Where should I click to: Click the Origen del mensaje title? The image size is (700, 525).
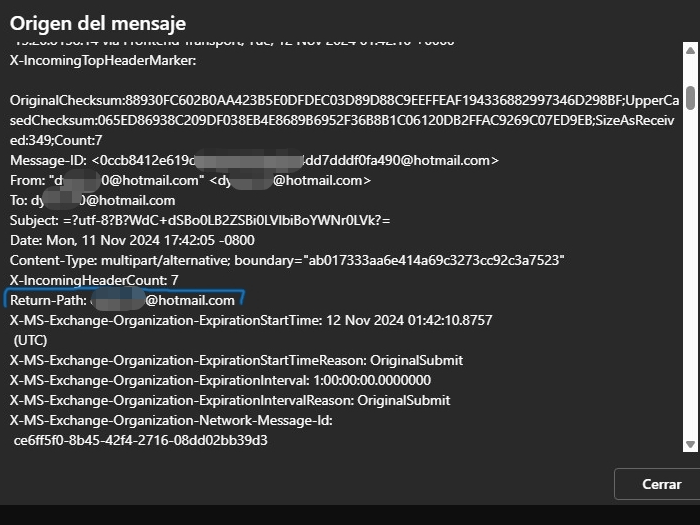click(98, 23)
